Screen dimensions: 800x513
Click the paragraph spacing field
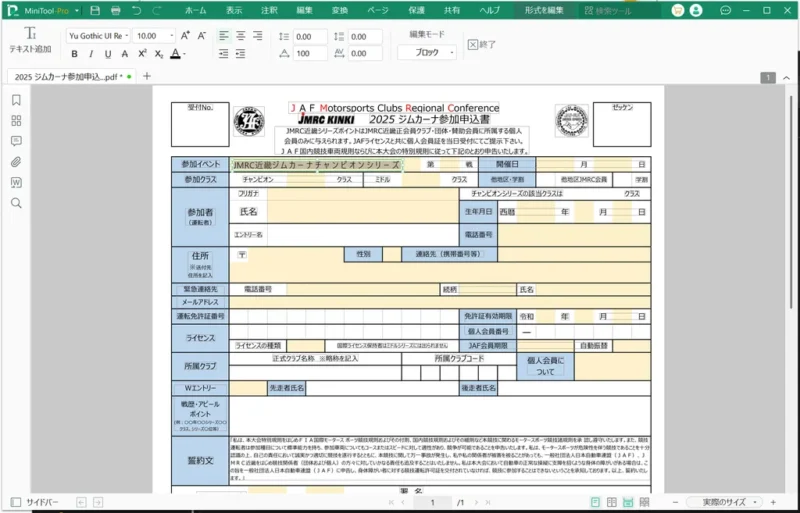click(365, 37)
